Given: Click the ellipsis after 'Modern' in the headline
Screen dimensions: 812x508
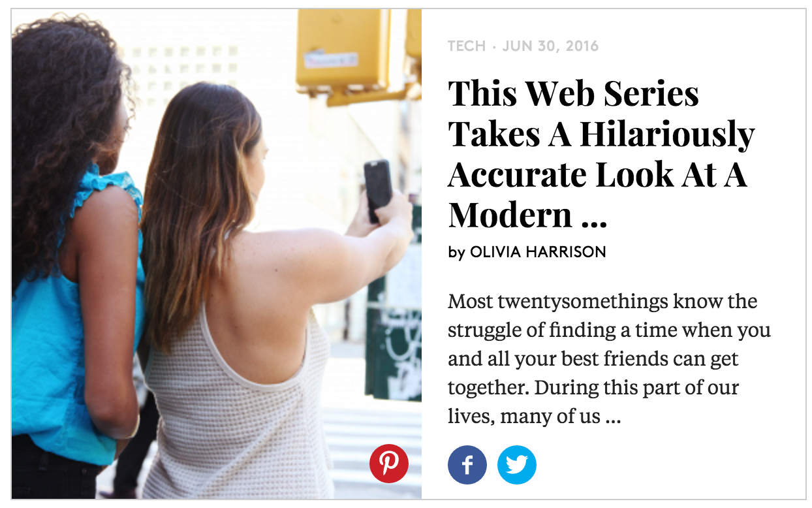Looking at the screenshot, I should click(594, 217).
